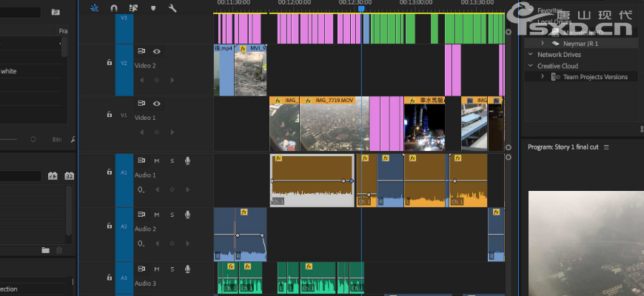Click the Add Marker icon

153,8
